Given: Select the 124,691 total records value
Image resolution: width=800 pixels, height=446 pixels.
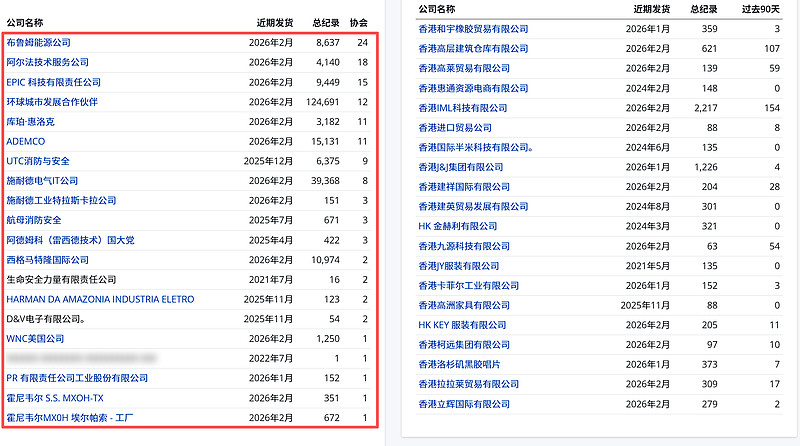Looking at the screenshot, I should pos(322,102).
